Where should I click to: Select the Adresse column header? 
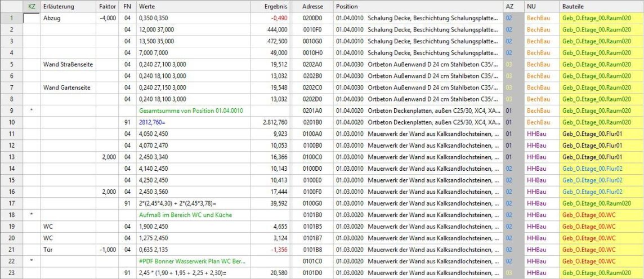point(312,7)
